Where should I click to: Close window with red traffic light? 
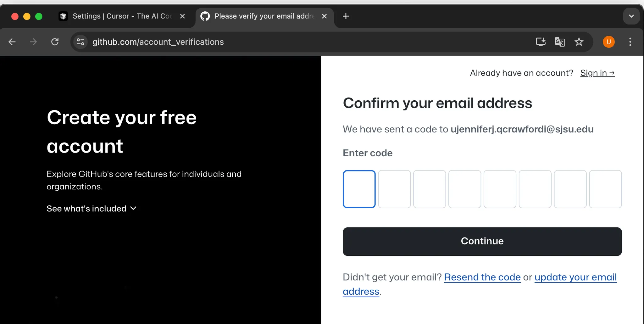coord(15,16)
